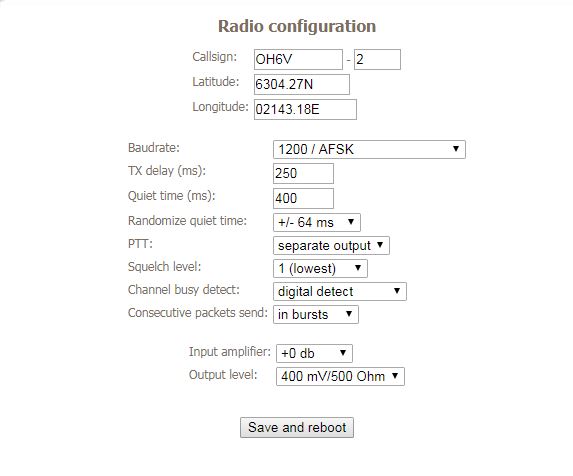Click the Randomize quiet time label
The image size is (573, 476).
[x=187, y=221]
